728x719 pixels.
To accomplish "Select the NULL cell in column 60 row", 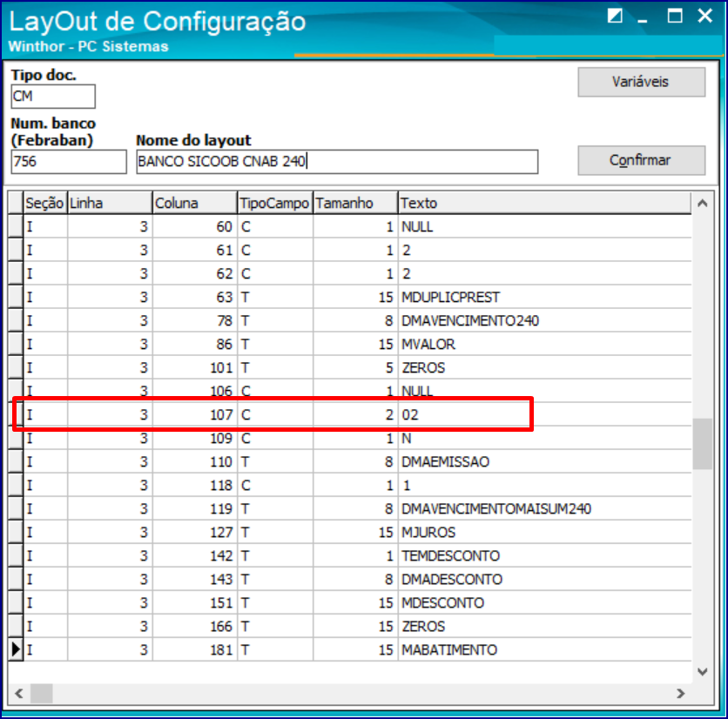I will [x=544, y=226].
